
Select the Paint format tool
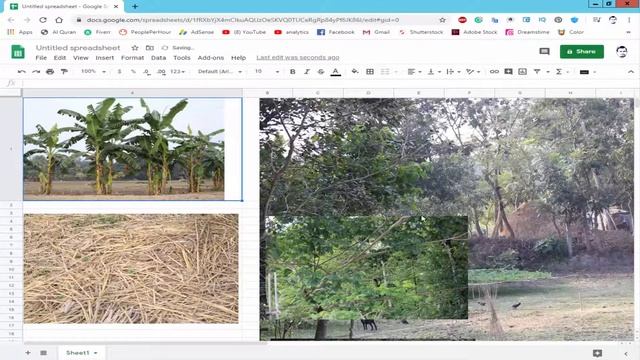pos(64,71)
